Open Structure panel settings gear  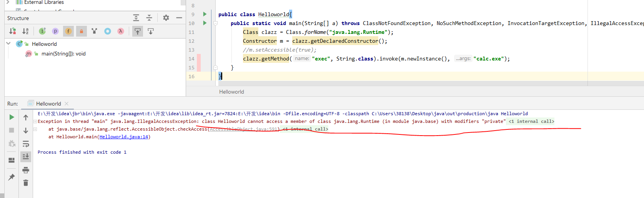(166, 18)
